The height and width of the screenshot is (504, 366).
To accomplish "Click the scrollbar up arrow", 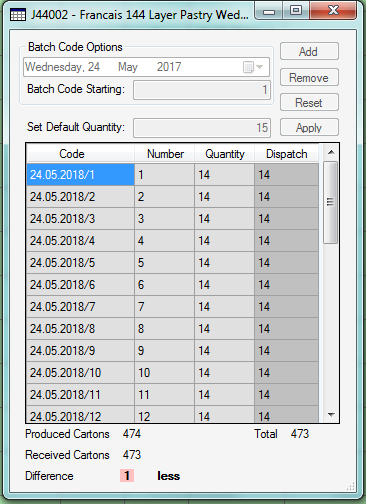I will tap(331, 152).
